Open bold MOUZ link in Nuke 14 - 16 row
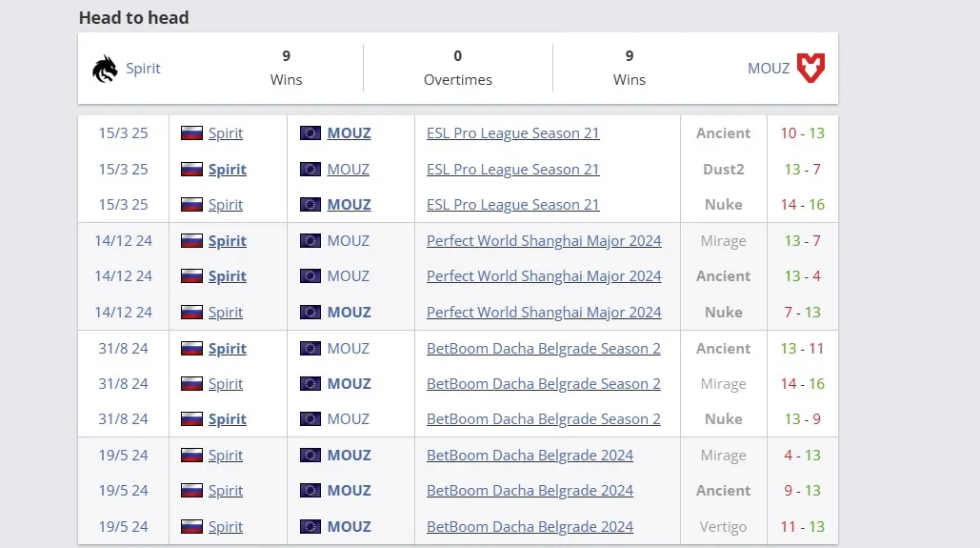The image size is (980, 548). [x=349, y=205]
